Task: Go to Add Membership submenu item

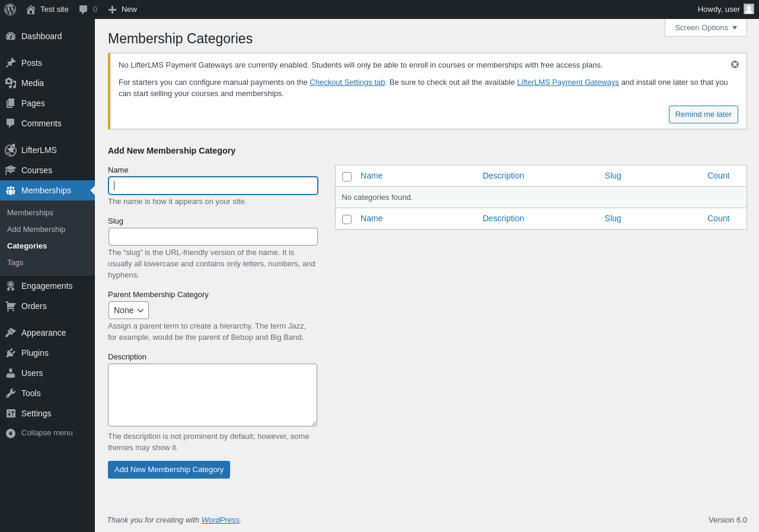Action: click(x=36, y=230)
